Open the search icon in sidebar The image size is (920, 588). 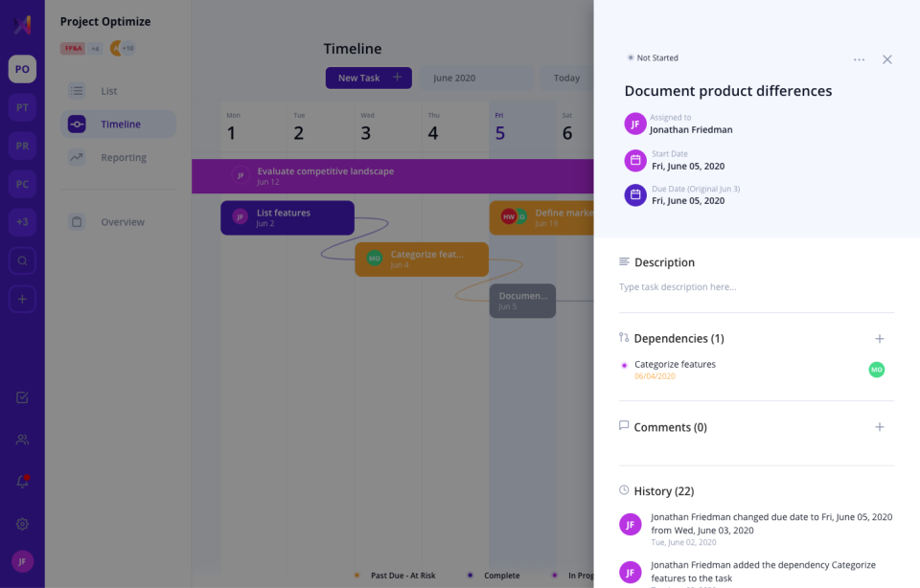(22, 260)
